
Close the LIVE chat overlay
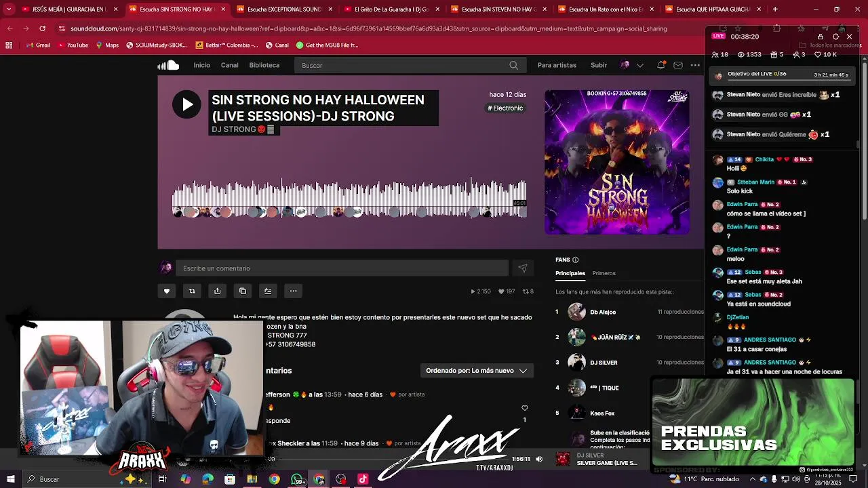[849, 37]
